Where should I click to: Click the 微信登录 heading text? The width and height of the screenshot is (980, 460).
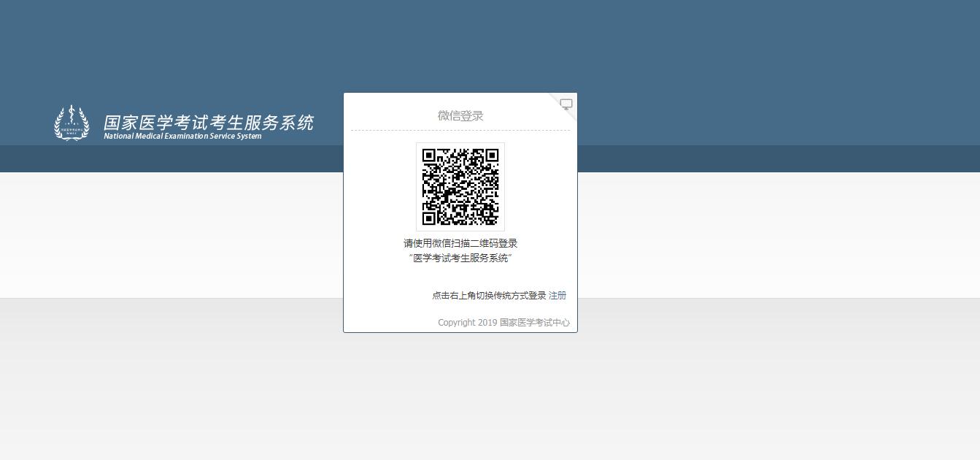tap(460, 115)
